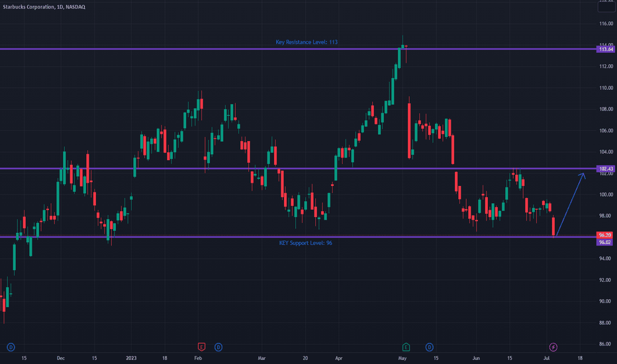The image size is (617, 364).
Task: Click the 15 date label between Dec and 2023
Action: click(x=94, y=358)
